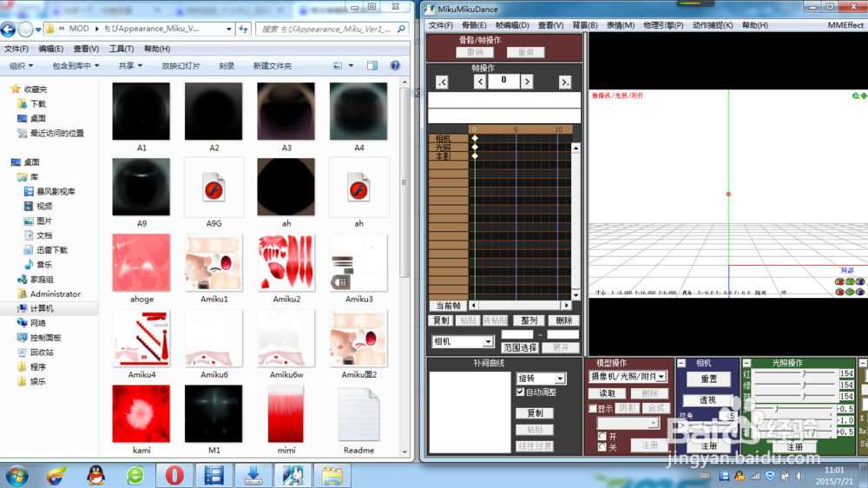Click the volume speaker tray icon
This screenshot has width=868, height=488.
(x=799, y=476)
